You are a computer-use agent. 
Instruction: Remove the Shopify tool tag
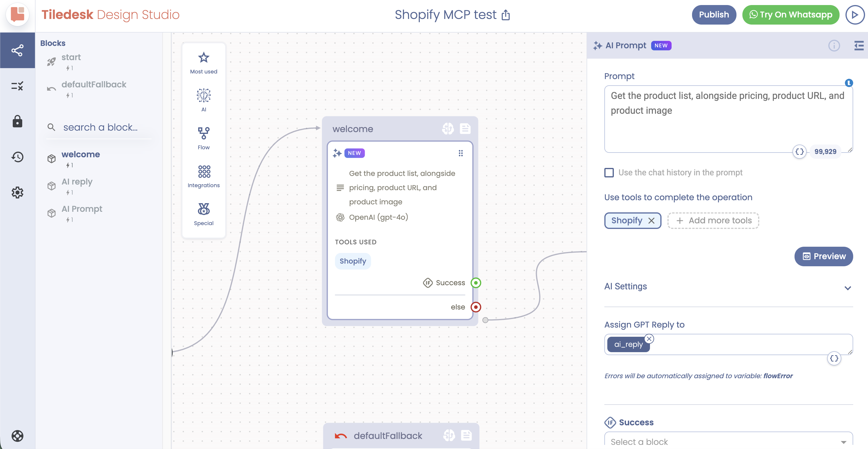(x=651, y=221)
